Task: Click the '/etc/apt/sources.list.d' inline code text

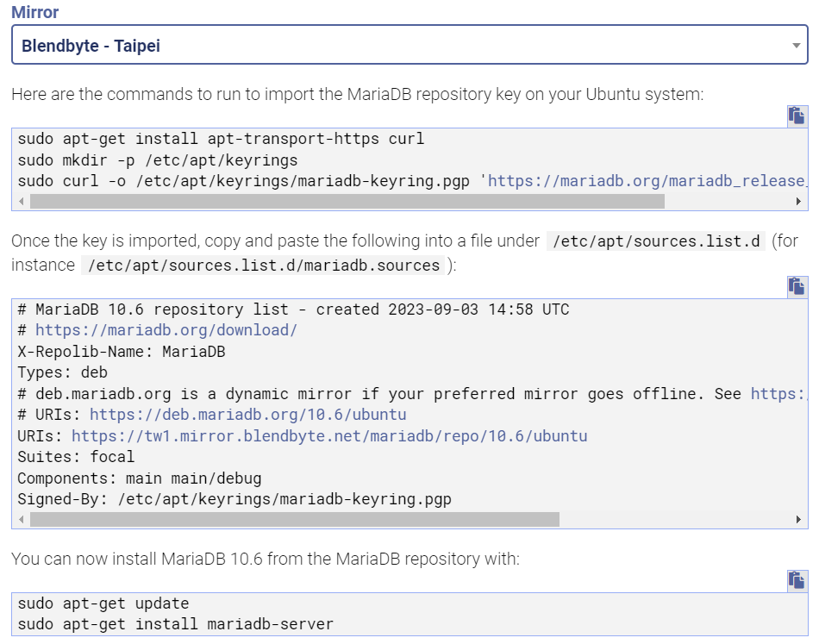Action: click(x=656, y=241)
